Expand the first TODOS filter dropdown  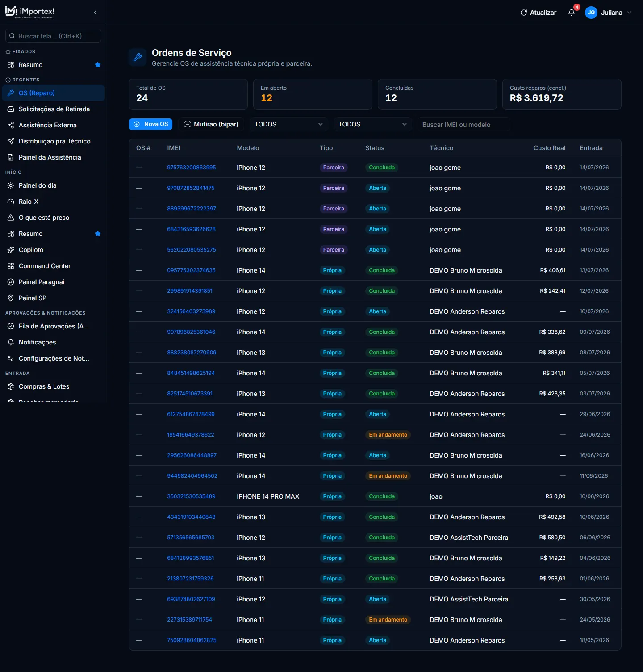pyautogui.click(x=288, y=124)
